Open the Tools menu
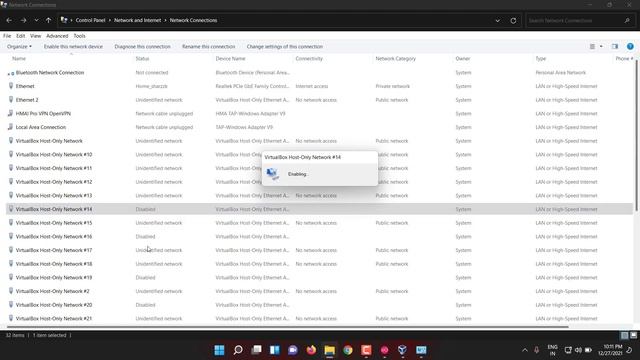 coord(79,36)
